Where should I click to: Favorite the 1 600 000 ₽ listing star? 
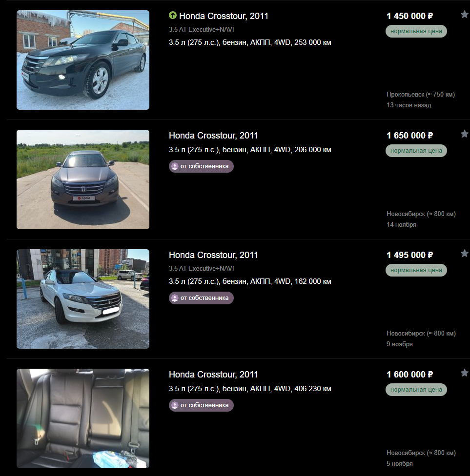click(x=465, y=373)
